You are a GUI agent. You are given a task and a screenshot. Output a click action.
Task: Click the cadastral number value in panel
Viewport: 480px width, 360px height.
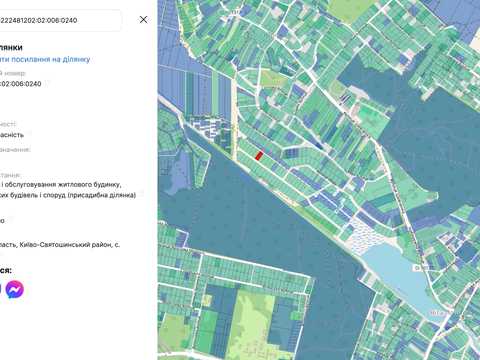pos(21,84)
